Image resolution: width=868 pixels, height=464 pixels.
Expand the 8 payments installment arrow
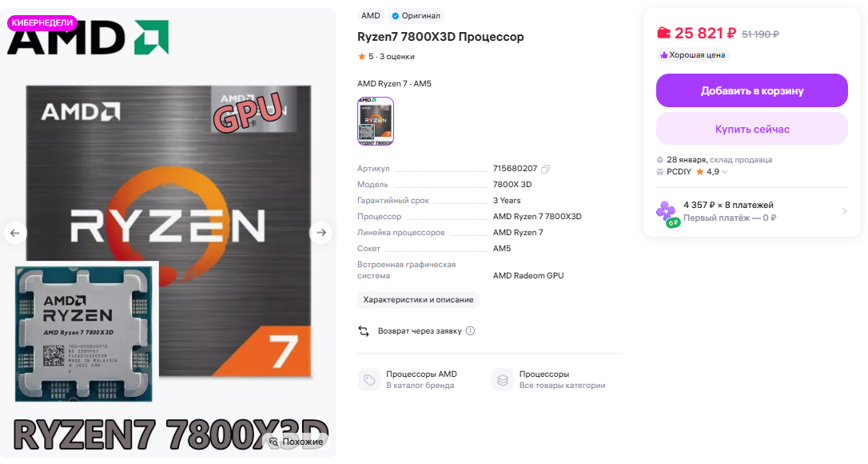[844, 211]
